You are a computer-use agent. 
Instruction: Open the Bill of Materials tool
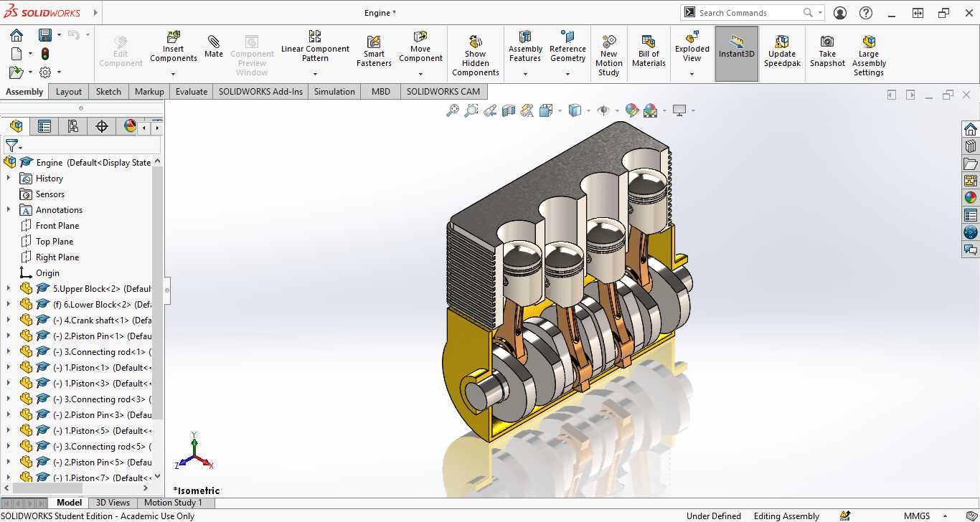coord(649,51)
